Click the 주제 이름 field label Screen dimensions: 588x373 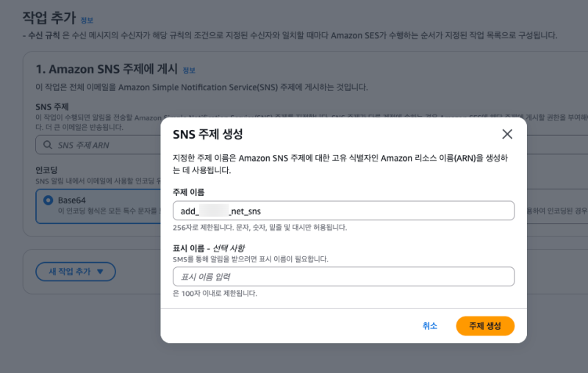(x=188, y=192)
